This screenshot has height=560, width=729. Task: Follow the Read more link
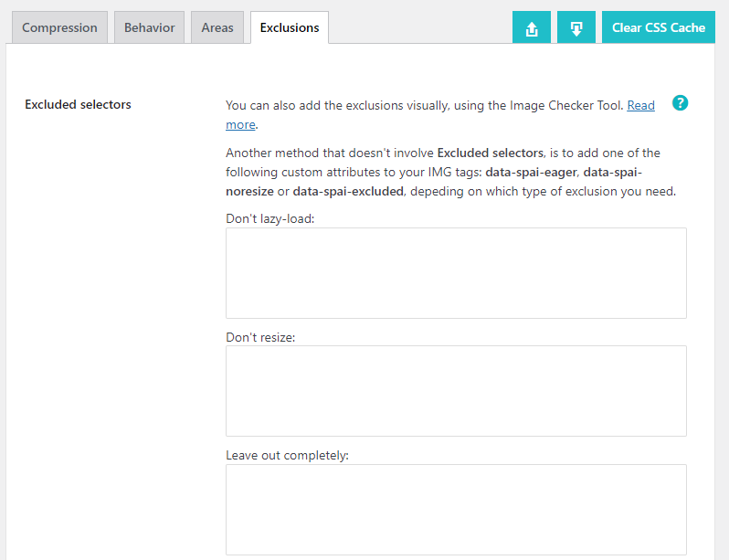pyautogui.click(x=640, y=106)
